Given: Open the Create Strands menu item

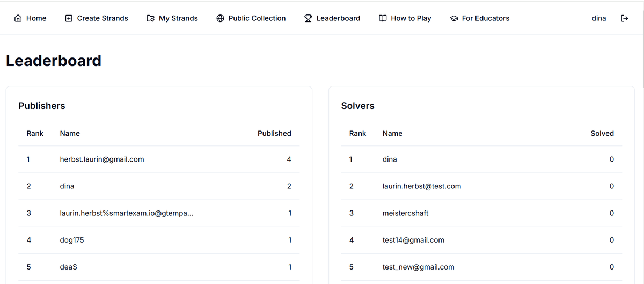Looking at the screenshot, I should [x=102, y=18].
